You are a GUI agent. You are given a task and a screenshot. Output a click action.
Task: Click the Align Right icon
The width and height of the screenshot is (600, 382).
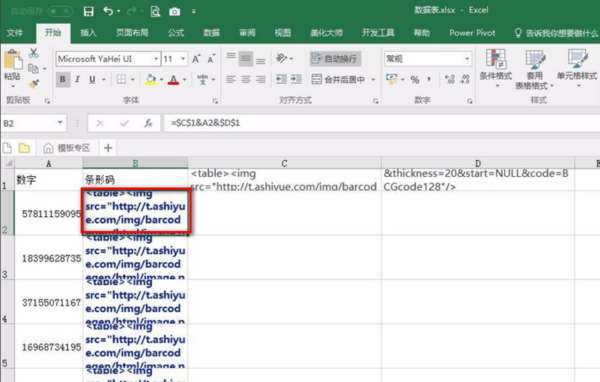(x=261, y=80)
